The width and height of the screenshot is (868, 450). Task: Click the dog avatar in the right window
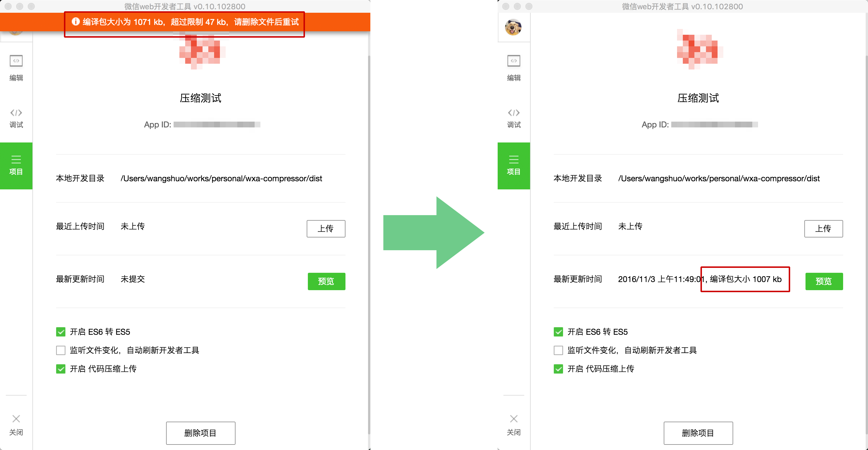[x=513, y=27]
